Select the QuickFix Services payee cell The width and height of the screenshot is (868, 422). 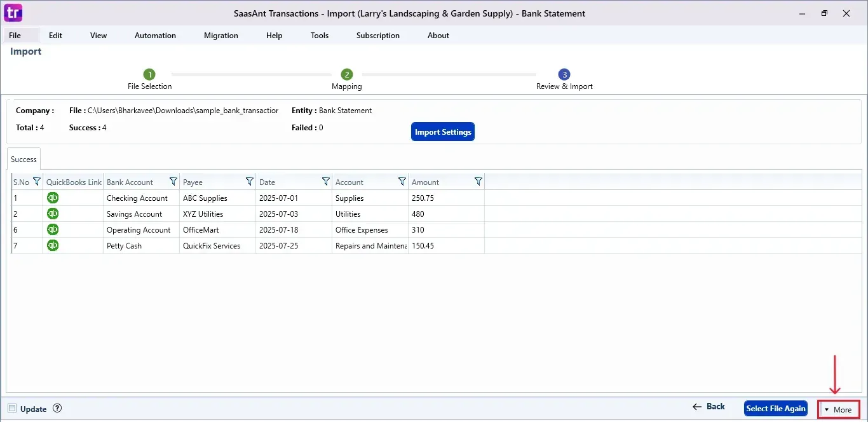tap(217, 246)
